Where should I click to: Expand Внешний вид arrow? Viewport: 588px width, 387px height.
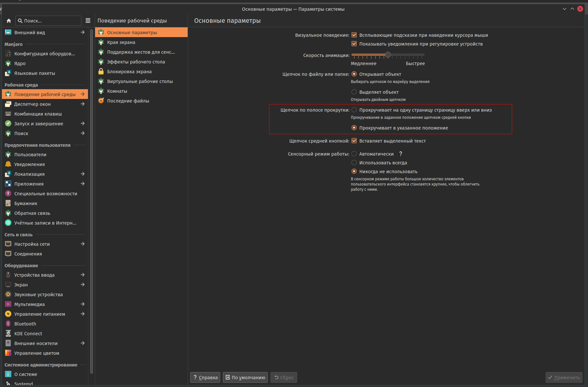[82, 33]
